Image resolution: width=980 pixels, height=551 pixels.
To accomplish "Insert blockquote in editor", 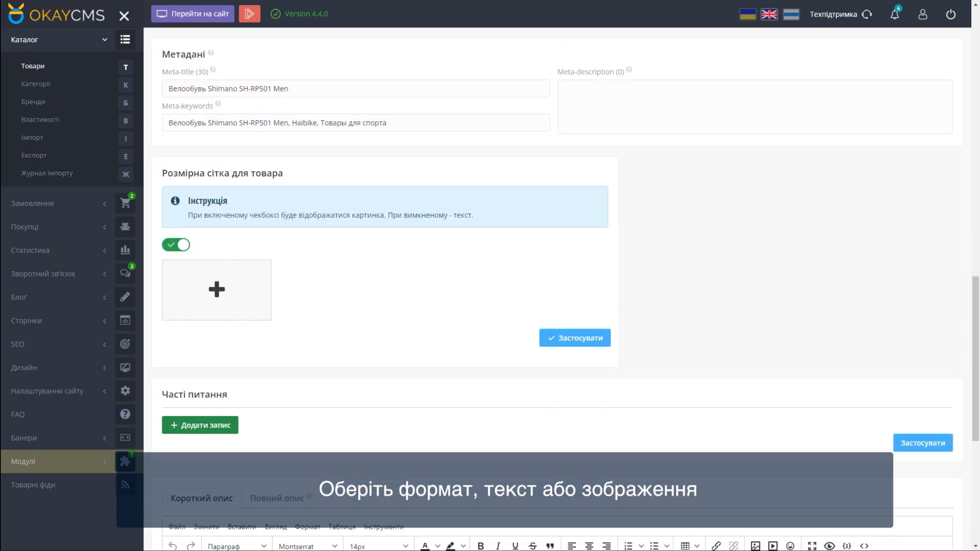I will coord(550,546).
